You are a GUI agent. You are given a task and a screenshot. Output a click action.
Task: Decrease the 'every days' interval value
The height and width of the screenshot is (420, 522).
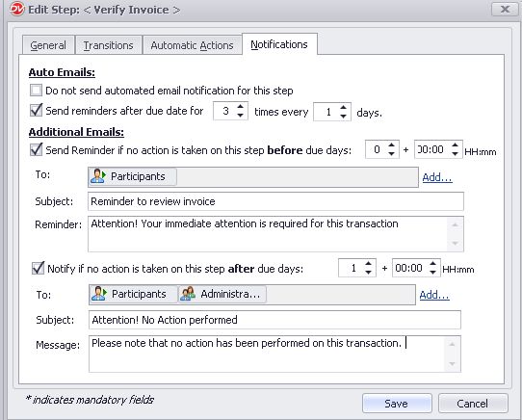pyautogui.click(x=343, y=117)
